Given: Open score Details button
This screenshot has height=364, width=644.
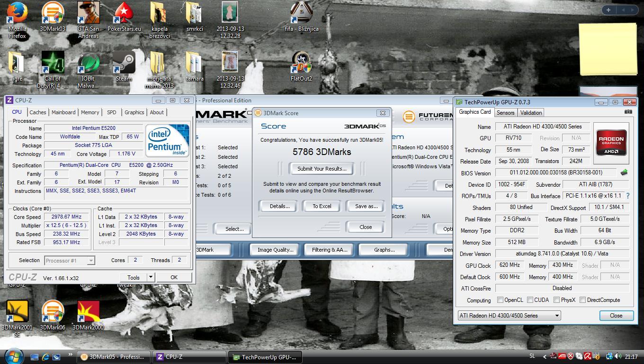Looking at the screenshot, I should pos(279,206).
